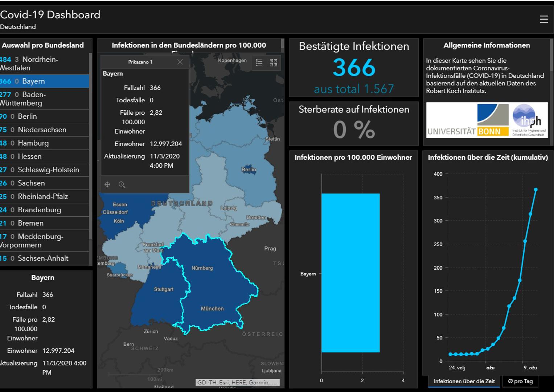The width and height of the screenshot is (554, 392).
Task: Click the pan-to-feature icon in popup
Action: [107, 185]
